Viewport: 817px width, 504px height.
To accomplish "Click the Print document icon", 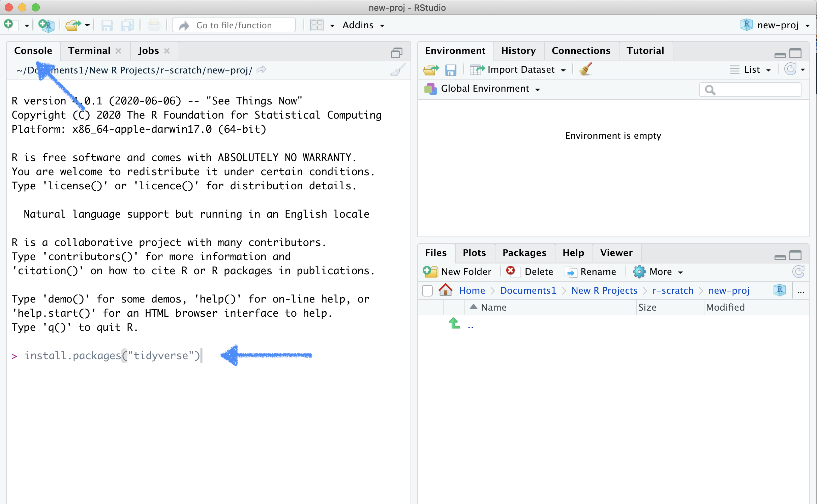I will pyautogui.click(x=154, y=25).
